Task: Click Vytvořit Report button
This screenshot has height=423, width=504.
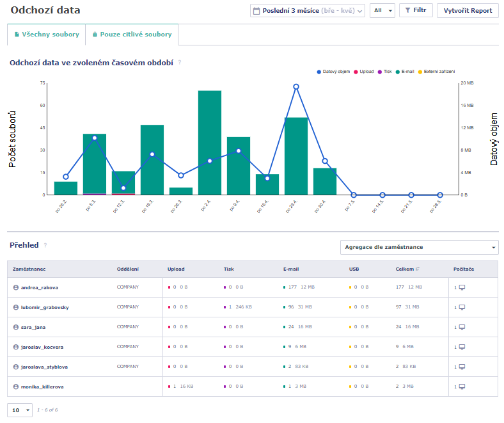Action: pos(468,11)
